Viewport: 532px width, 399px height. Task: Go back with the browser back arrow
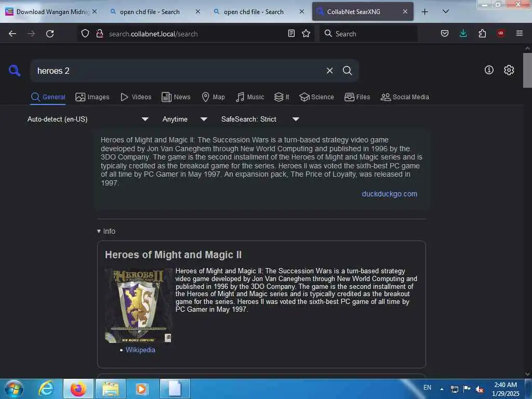(x=12, y=34)
